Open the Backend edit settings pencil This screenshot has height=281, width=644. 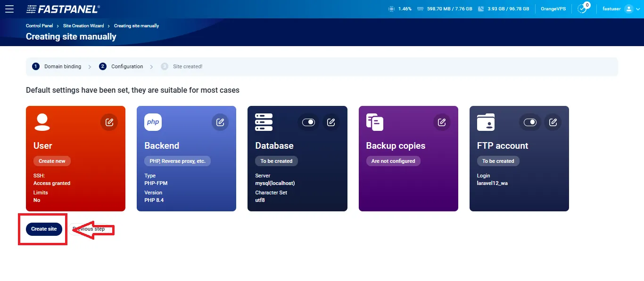click(x=220, y=122)
